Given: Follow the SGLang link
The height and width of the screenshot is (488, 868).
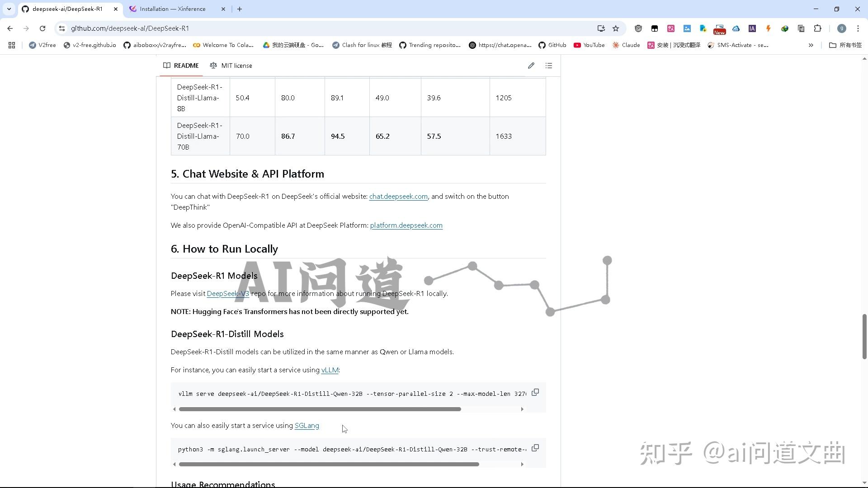Looking at the screenshot, I should (307, 426).
